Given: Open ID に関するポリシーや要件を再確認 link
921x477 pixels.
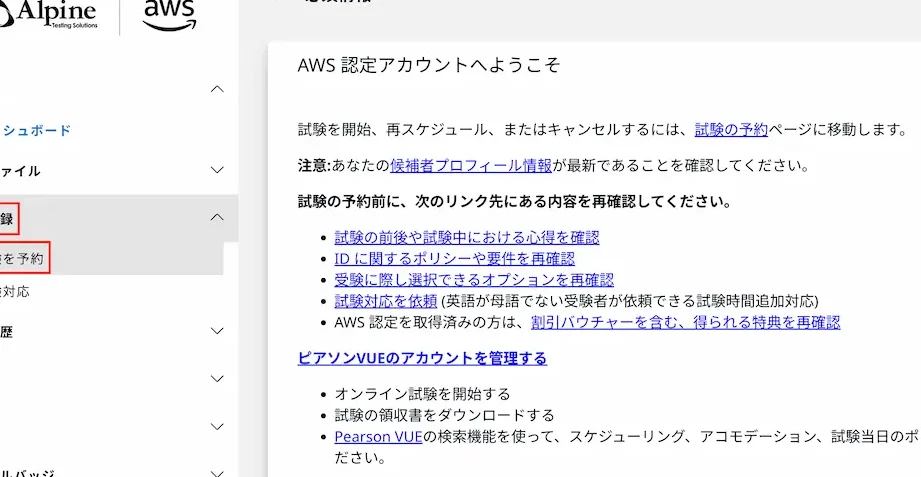Looking at the screenshot, I should coord(455,258).
